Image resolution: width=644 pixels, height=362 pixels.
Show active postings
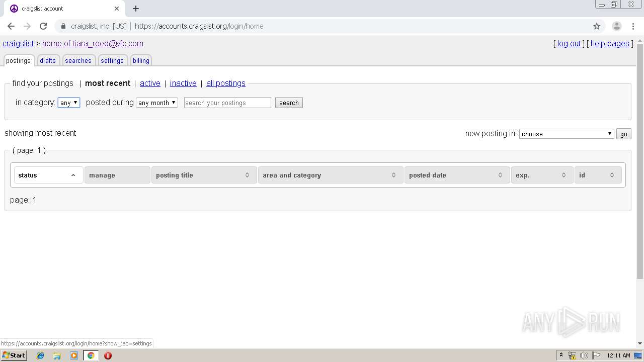pyautogui.click(x=150, y=83)
